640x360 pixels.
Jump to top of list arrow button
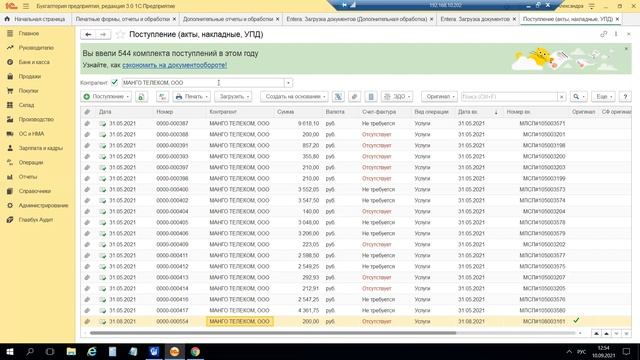point(596,333)
